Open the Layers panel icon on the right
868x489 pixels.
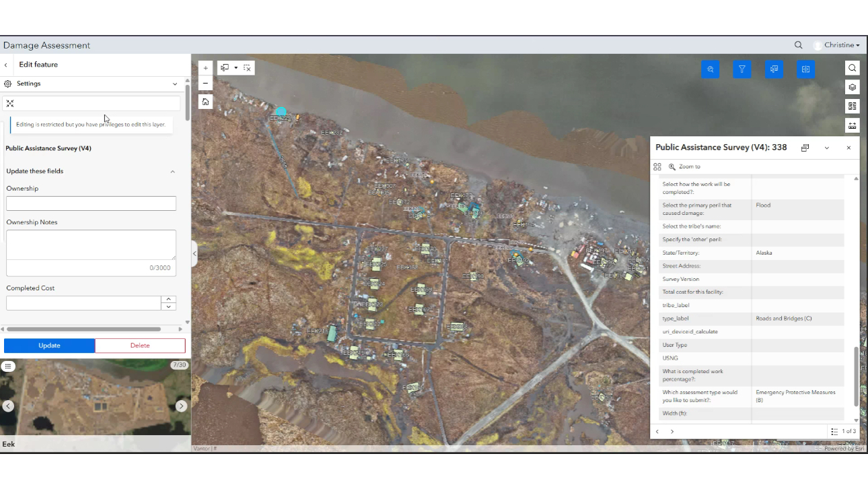click(853, 87)
